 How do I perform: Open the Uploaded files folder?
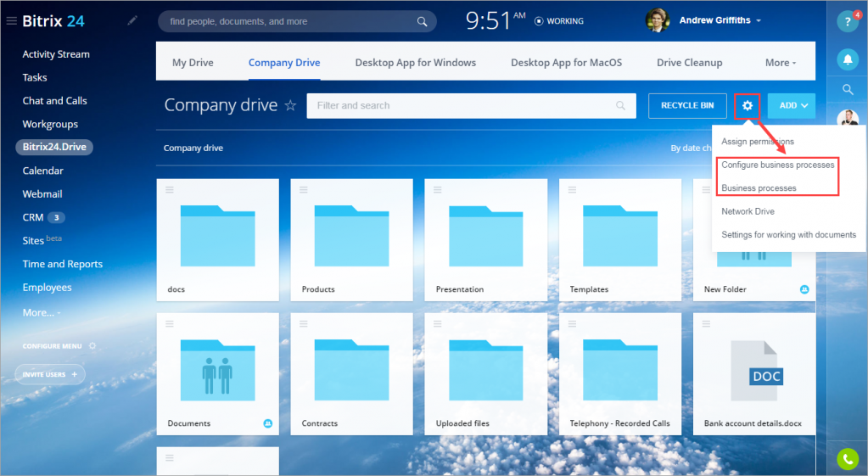485,374
